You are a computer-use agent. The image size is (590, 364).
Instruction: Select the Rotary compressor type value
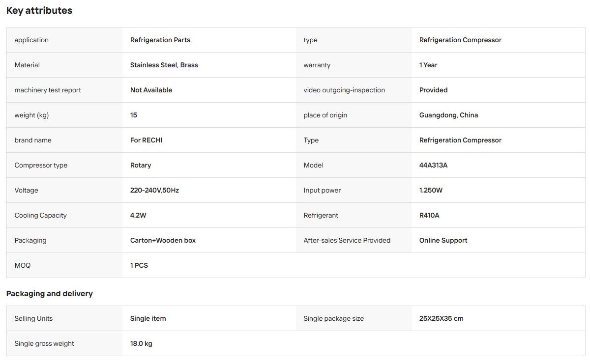(141, 165)
